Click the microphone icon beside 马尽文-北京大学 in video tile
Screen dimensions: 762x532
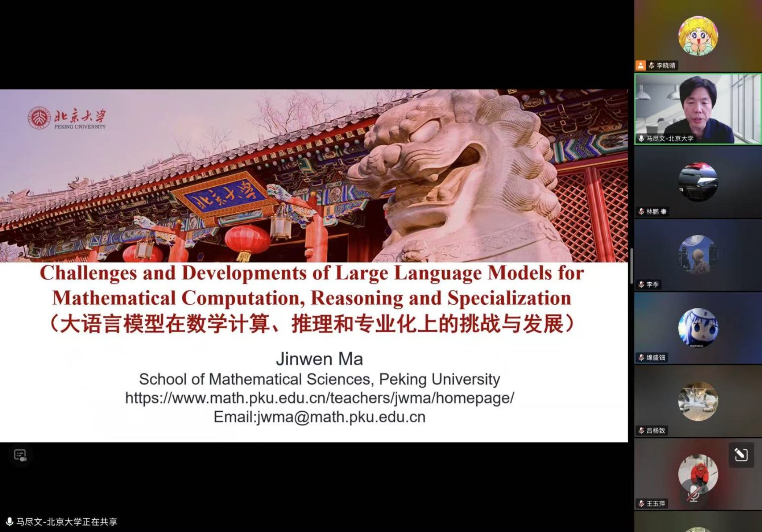click(641, 139)
